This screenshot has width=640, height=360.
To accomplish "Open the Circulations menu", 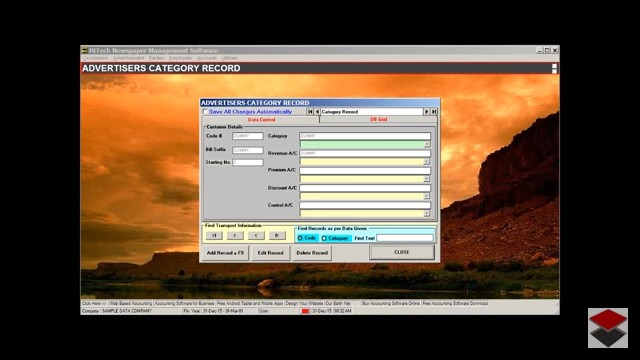I will click(96, 58).
